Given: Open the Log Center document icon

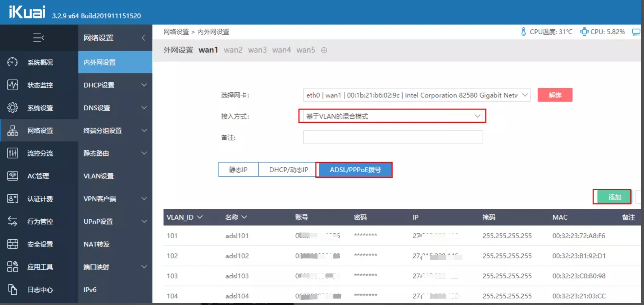Looking at the screenshot, I should click(12, 289).
